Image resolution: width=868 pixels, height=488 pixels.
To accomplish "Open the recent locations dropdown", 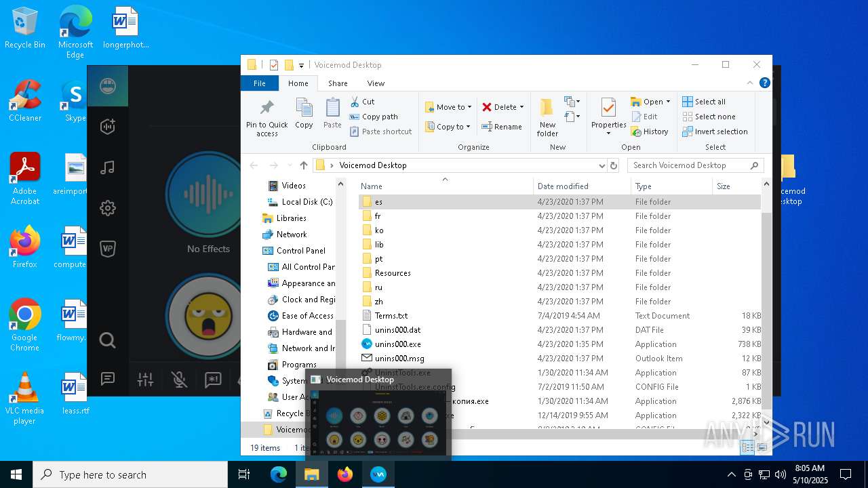I will [289, 165].
